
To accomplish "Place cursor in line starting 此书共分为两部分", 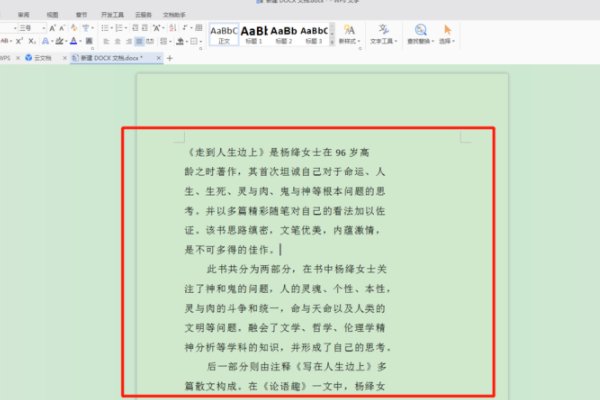I will point(297,269).
